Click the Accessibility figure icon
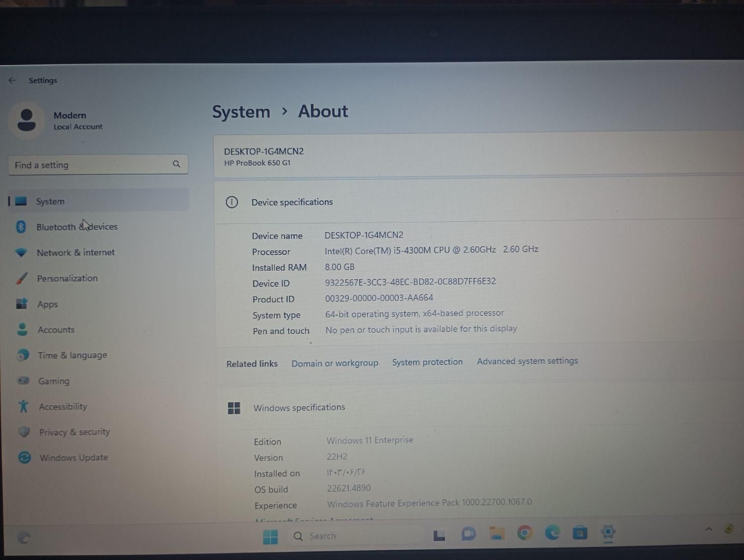 [x=23, y=406]
